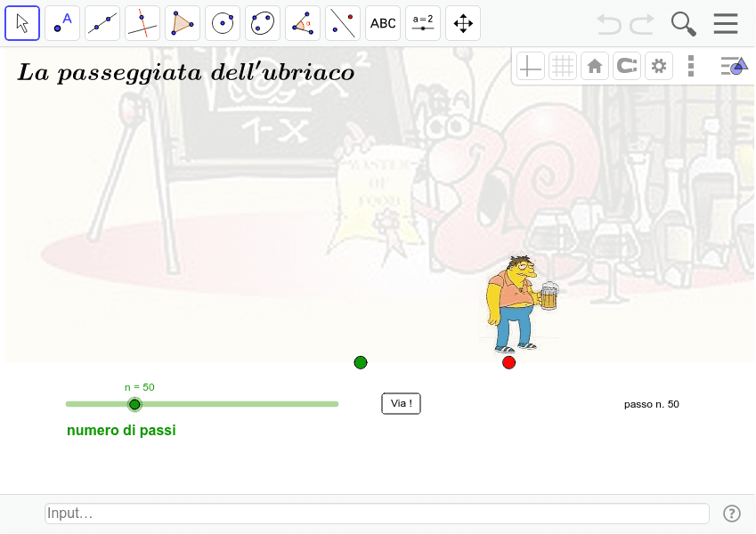Viewport: 756px width, 534px height.
Task: Open the point capturing magnet options
Action: point(627,66)
